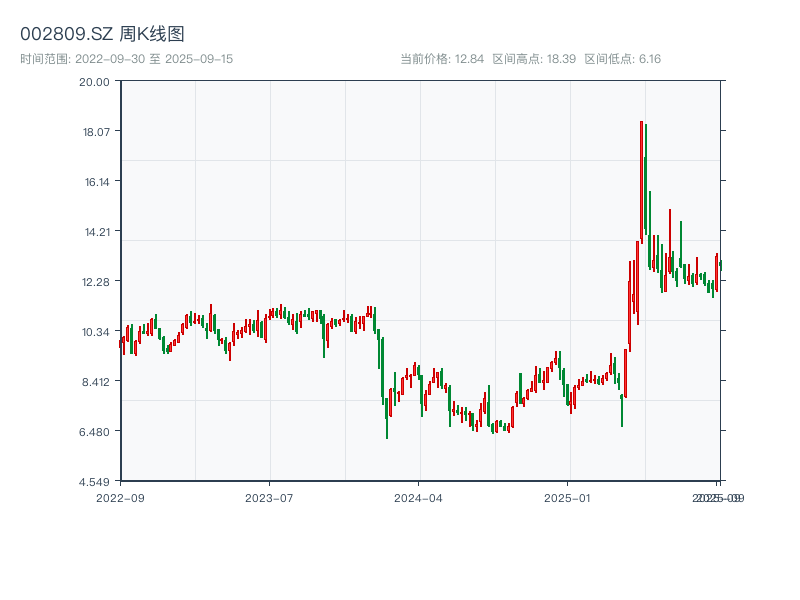Screen dimensions: 800x600
Task: Click the 2022-09 x-axis date label
Action: click(120, 497)
